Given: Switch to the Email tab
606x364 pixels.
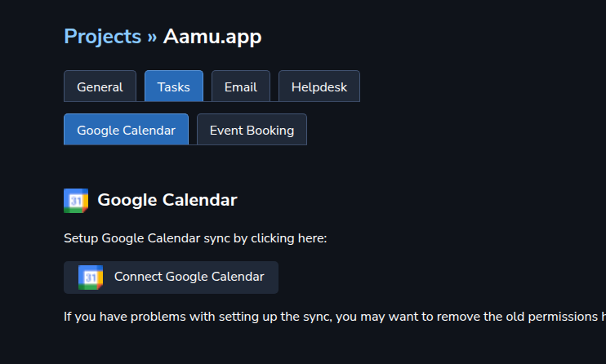Looking at the screenshot, I should click(240, 87).
